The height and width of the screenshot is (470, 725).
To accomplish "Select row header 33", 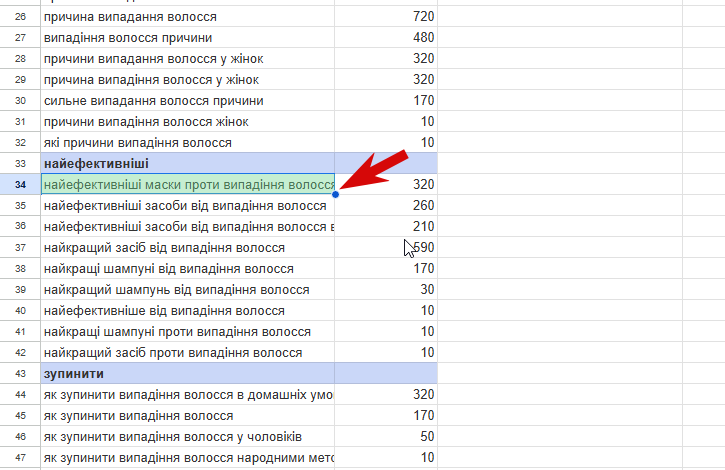I will [20, 163].
